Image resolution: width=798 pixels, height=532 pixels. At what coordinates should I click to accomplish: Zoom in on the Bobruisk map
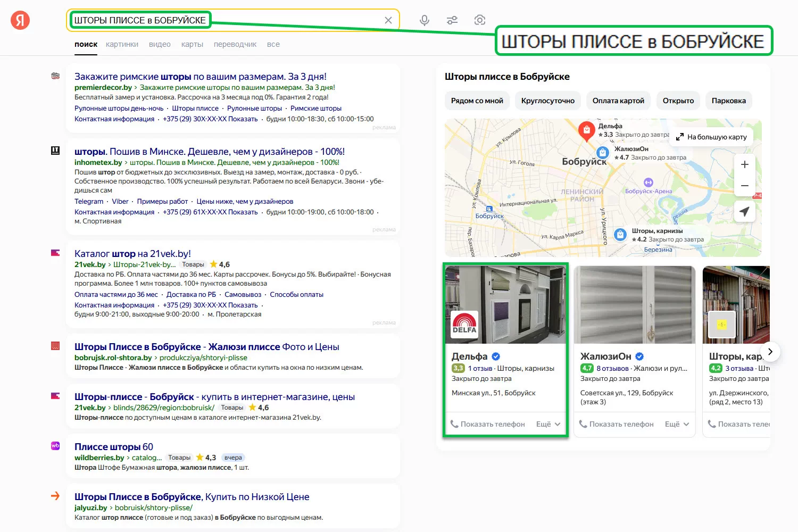(744, 164)
